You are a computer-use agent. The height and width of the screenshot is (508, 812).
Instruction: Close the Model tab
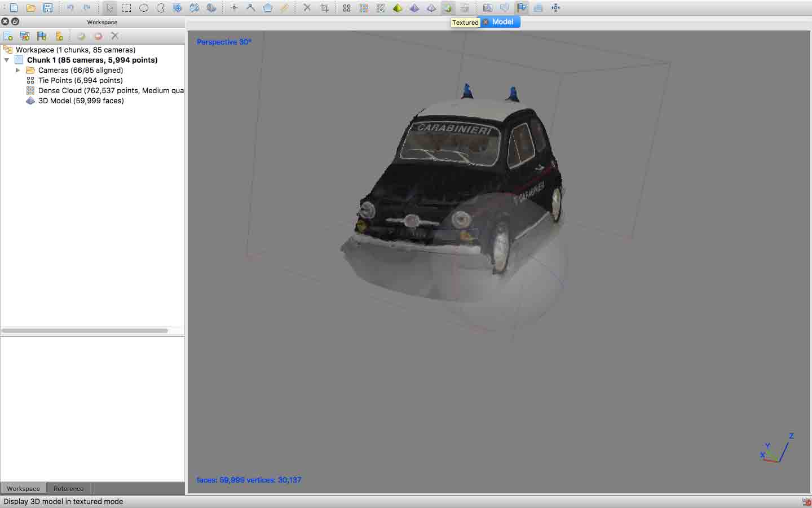coord(486,22)
